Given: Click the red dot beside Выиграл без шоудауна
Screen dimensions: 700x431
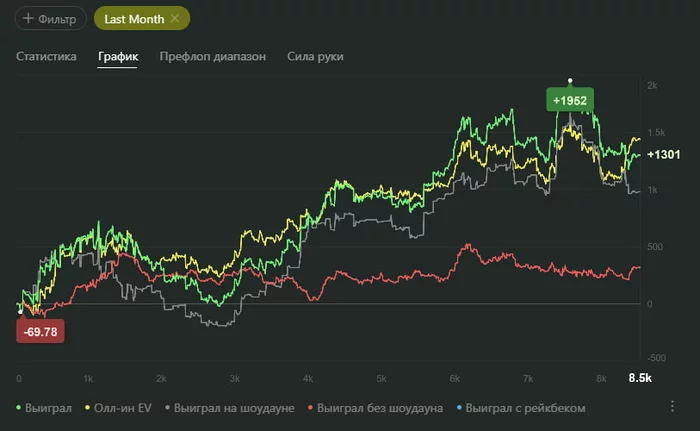Looking at the screenshot, I should point(310,408).
